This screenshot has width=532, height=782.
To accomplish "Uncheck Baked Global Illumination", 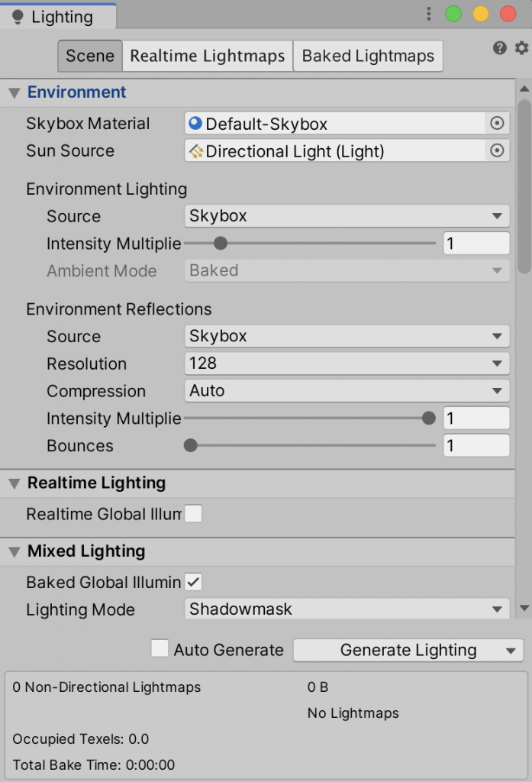I will [194, 582].
